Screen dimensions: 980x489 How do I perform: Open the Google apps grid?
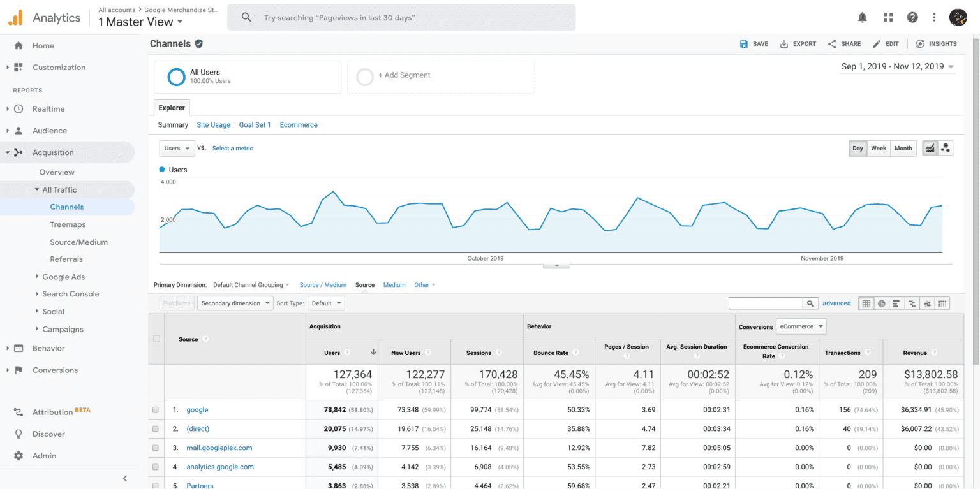(x=888, y=17)
